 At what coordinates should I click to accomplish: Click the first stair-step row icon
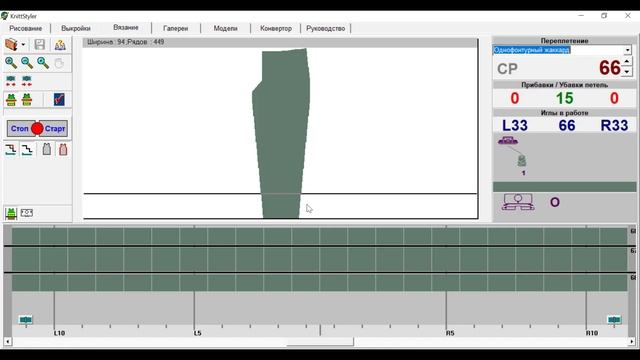11,150
